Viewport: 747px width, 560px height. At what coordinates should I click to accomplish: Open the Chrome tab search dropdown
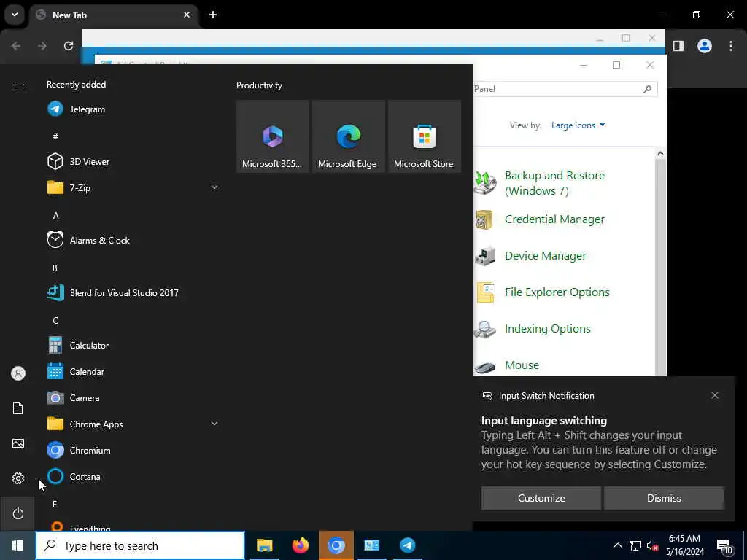coord(15,15)
